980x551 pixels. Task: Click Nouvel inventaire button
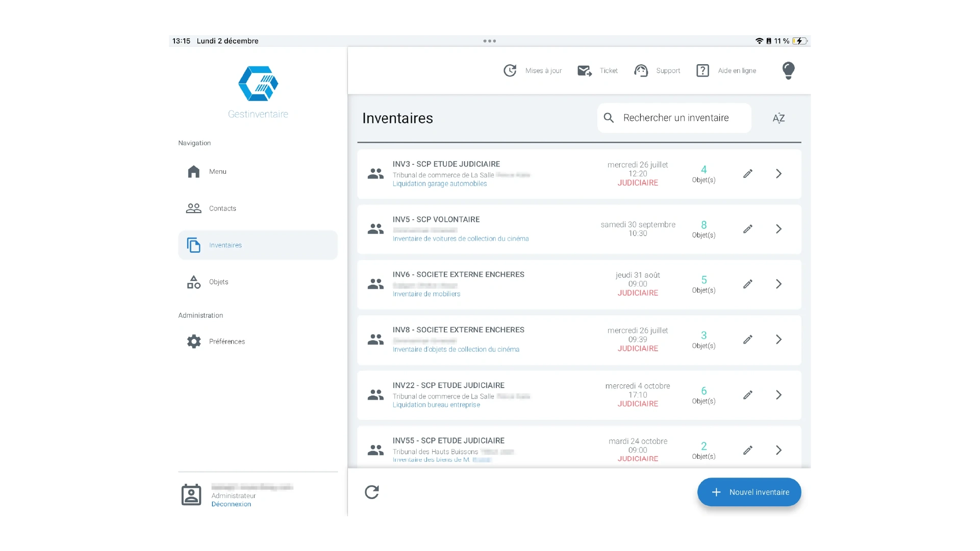tap(749, 492)
